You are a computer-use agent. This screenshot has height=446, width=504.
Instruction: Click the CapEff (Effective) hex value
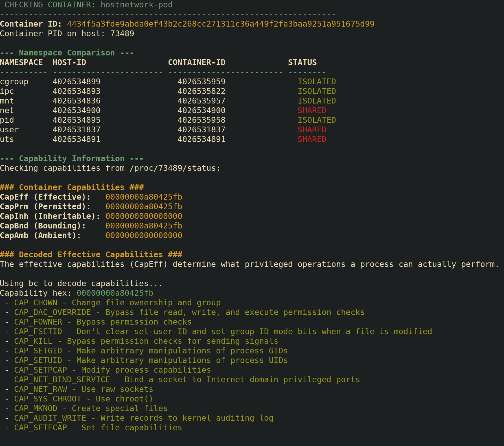[x=144, y=197]
